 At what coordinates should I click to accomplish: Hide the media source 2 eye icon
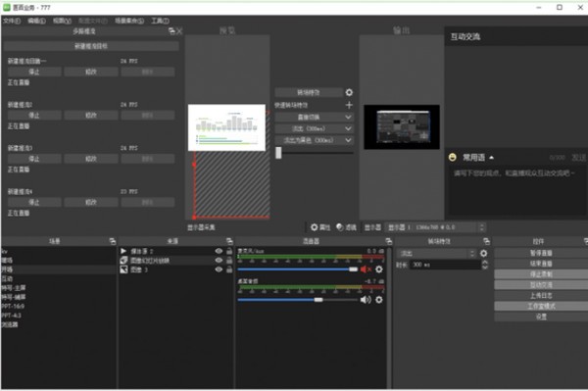point(219,251)
